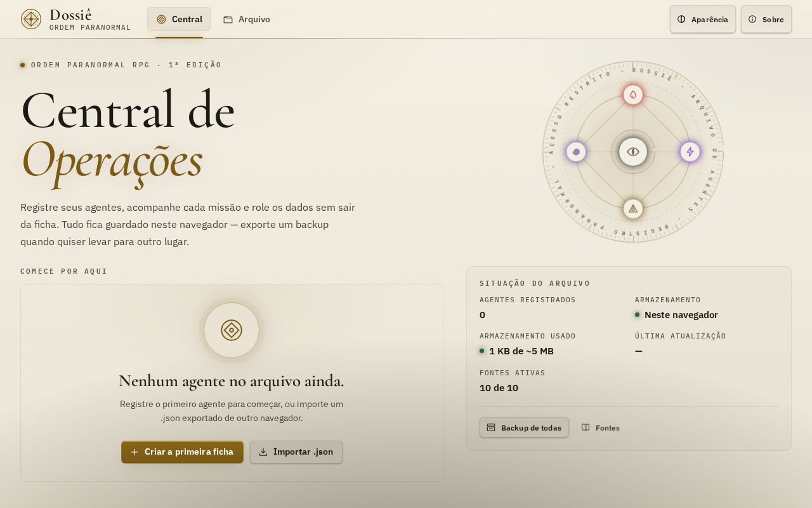Select the red blood drop sigil
Viewport: 812px width, 508px height.
633,95
